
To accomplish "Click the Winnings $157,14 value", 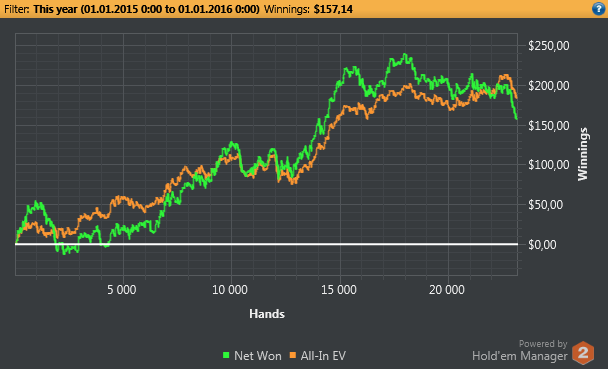I will (333, 9).
